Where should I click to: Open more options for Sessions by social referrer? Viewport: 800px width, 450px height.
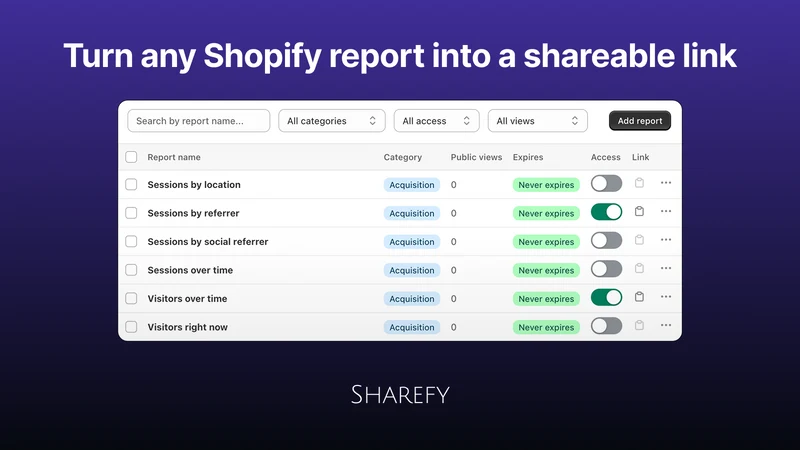coord(666,240)
